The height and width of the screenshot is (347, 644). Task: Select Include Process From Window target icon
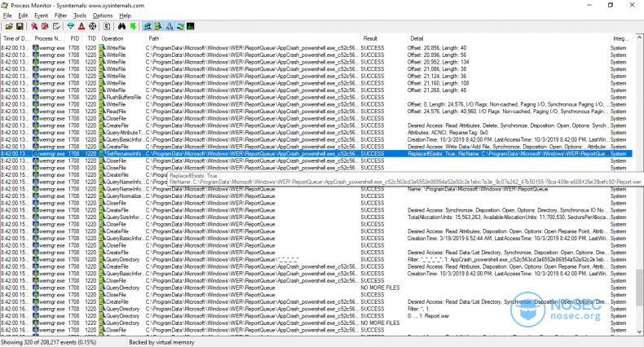[92, 26]
